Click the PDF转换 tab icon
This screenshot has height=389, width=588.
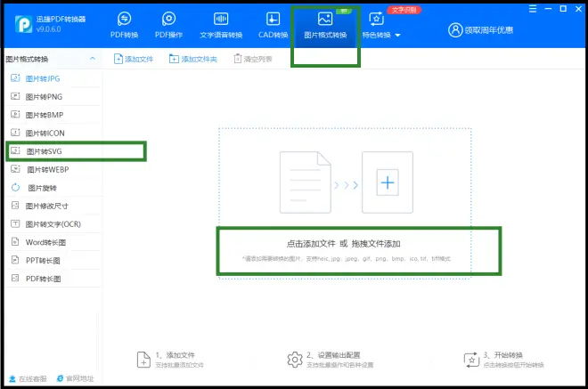(124, 19)
